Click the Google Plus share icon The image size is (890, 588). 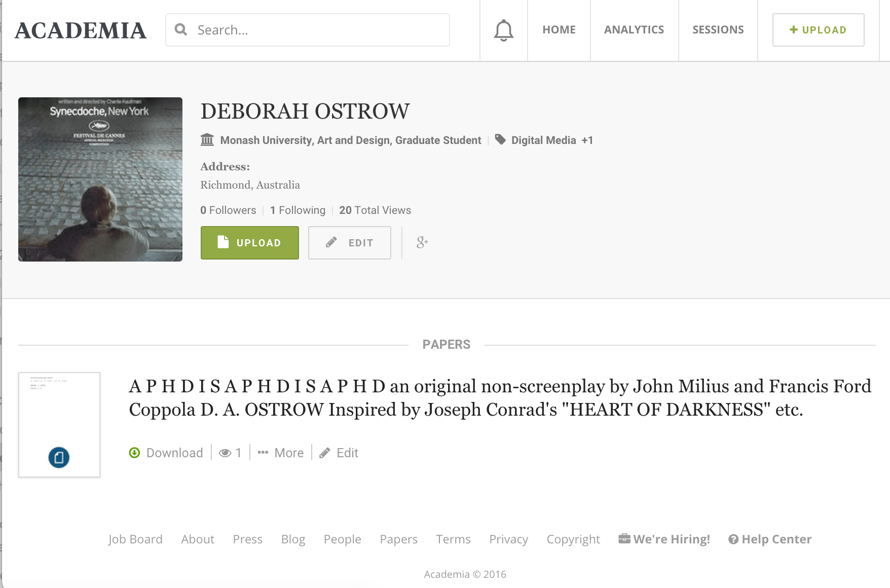tap(422, 243)
